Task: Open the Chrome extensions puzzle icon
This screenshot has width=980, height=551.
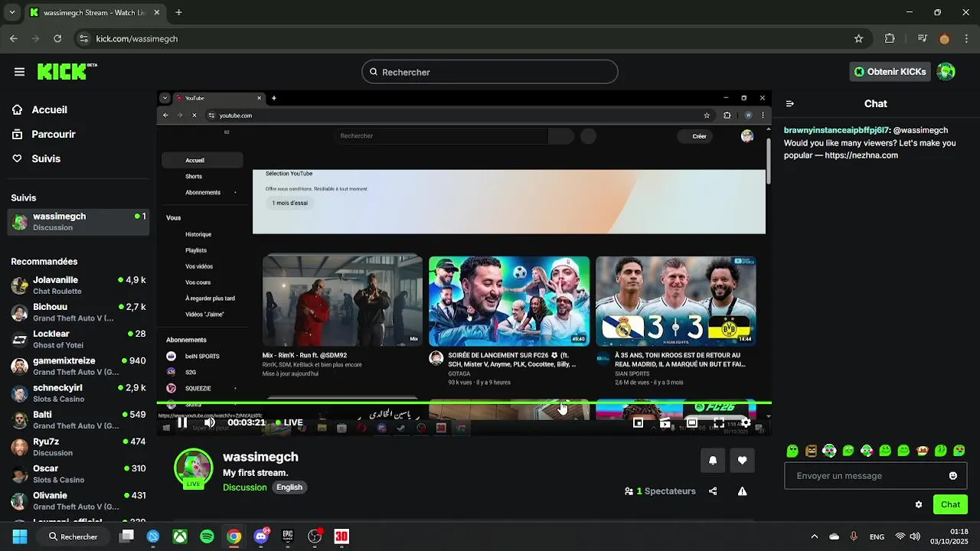Action: pyautogui.click(x=890, y=38)
